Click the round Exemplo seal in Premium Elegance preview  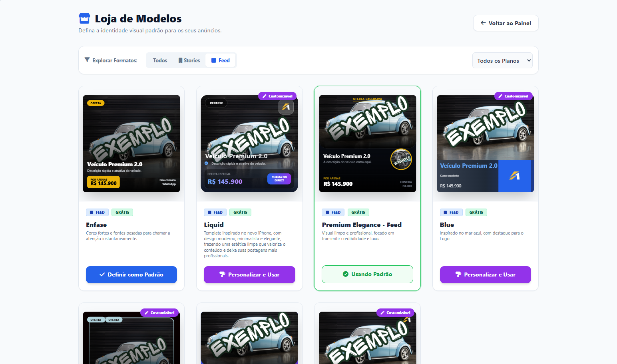point(401,159)
